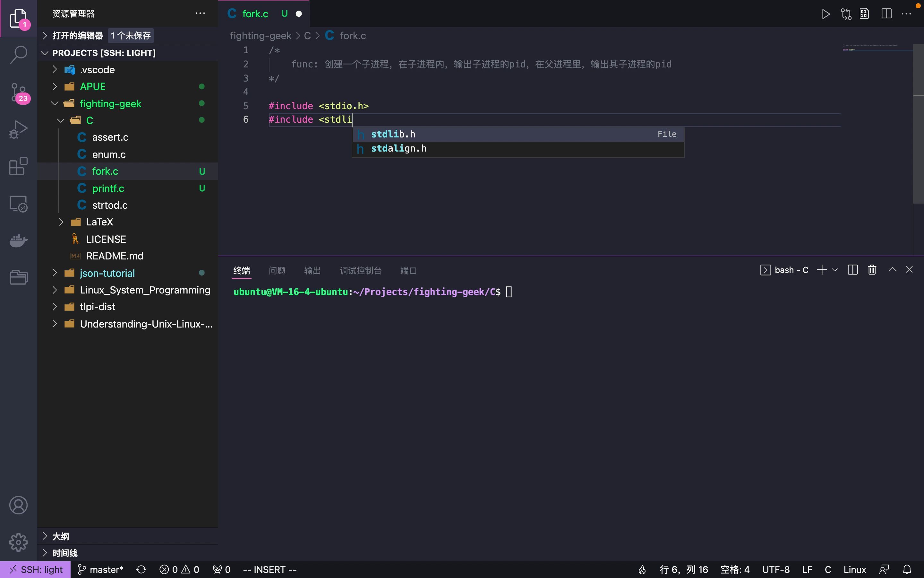924x578 pixels.
Task: Open editor more actions ellipsis
Action: (x=906, y=14)
